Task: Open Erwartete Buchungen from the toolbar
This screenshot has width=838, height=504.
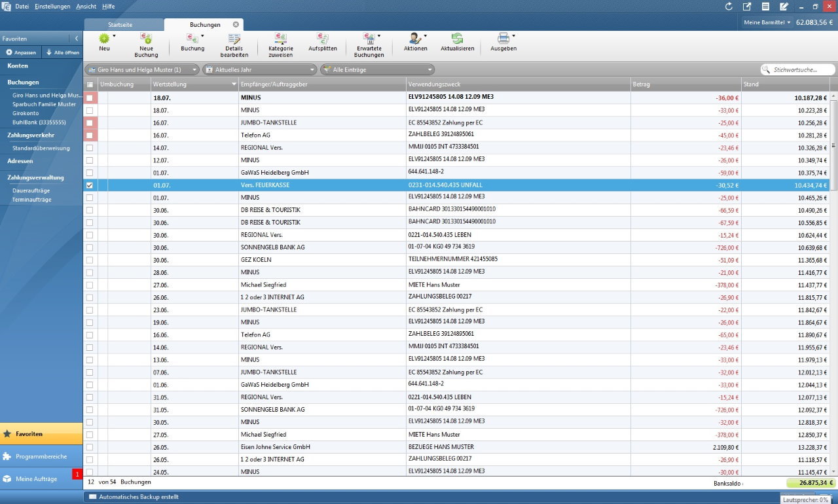Action: pyautogui.click(x=369, y=40)
